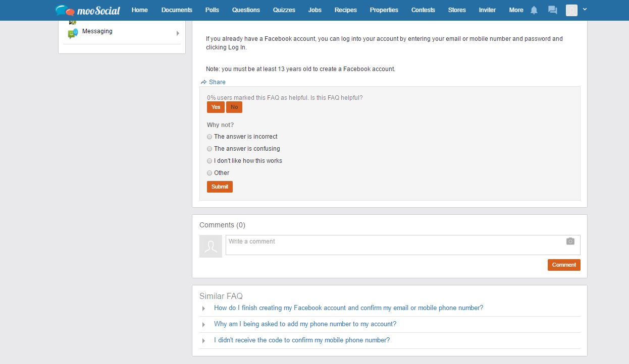Select 'The answer is incorrect' option

[209, 137]
